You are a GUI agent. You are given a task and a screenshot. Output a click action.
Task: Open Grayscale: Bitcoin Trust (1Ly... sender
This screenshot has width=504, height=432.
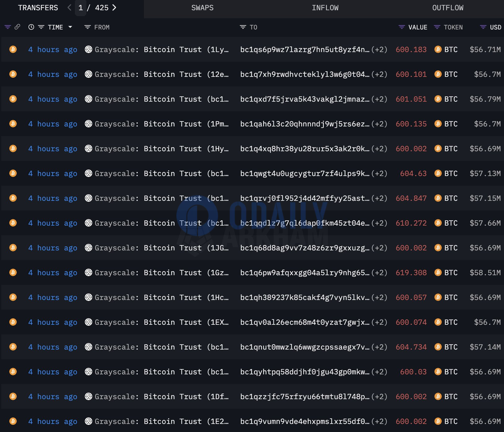point(162,50)
